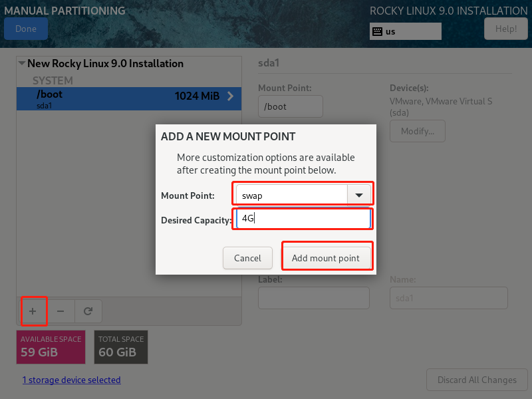Click the minus remove mount point icon
Screen dimensions: 532x399
point(61,311)
